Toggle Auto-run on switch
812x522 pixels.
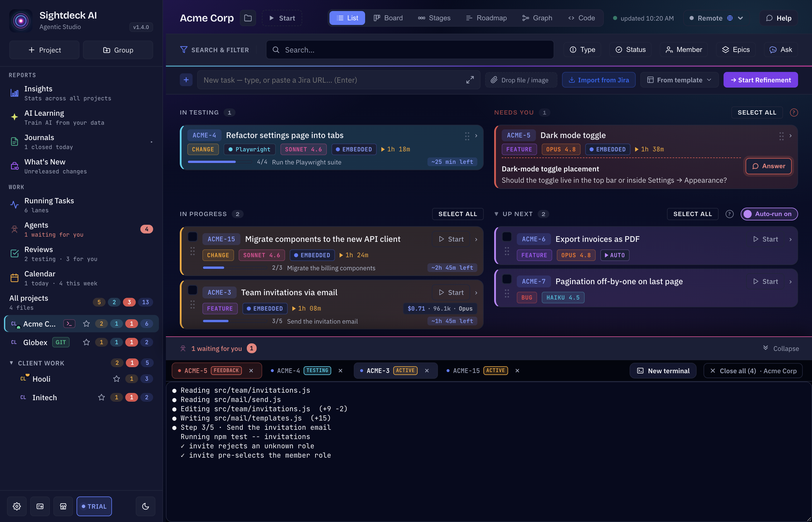point(769,214)
